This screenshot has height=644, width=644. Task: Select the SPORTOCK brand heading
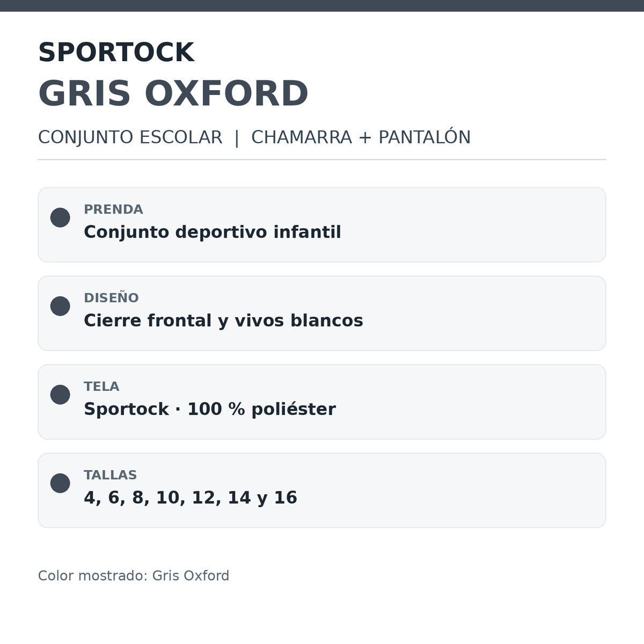tap(116, 53)
